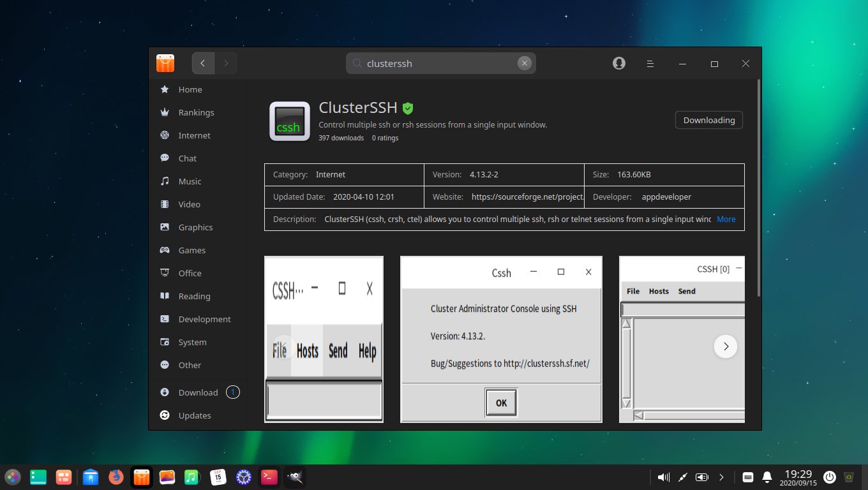868x490 pixels.
Task: Click the Other category icon
Action: click(165, 365)
